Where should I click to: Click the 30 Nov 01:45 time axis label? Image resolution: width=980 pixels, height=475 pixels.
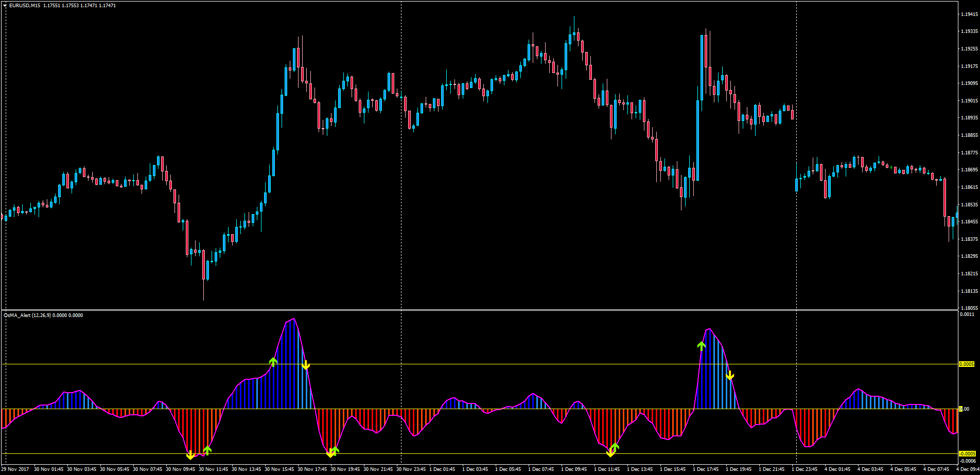click(x=49, y=469)
